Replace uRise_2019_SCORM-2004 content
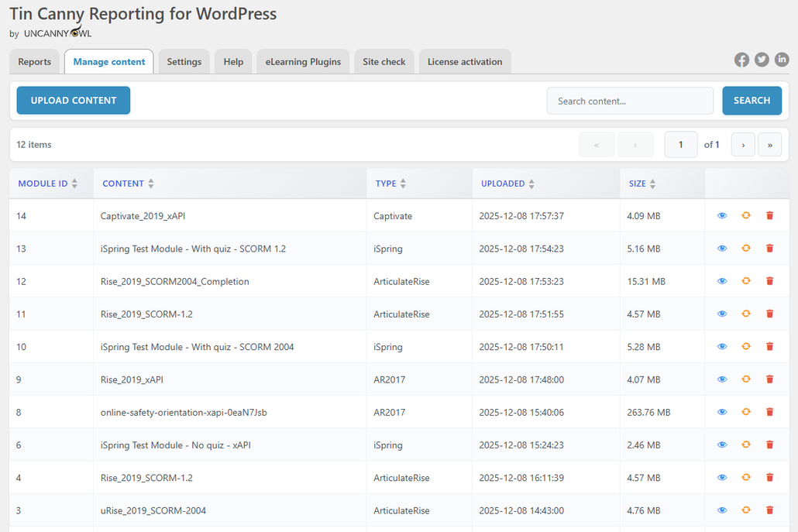The width and height of the screenshot is (798, 532). (746, 510)
